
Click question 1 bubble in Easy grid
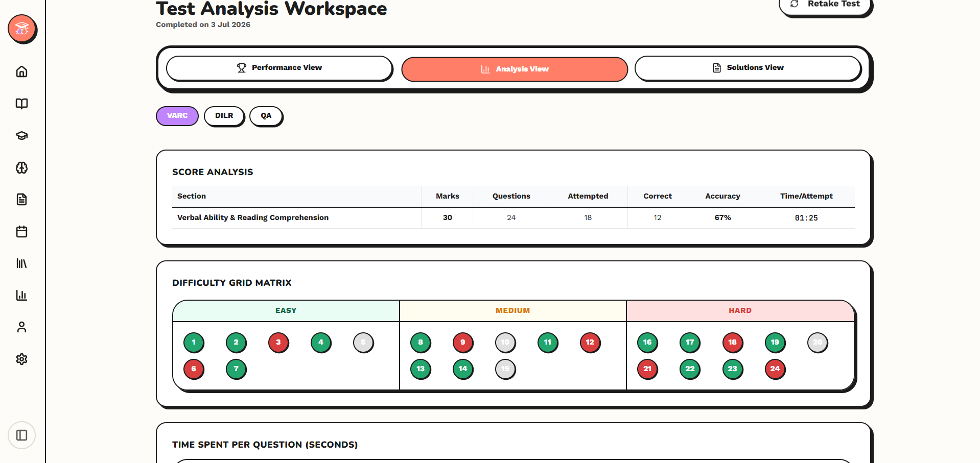click(x=194, y=343)
